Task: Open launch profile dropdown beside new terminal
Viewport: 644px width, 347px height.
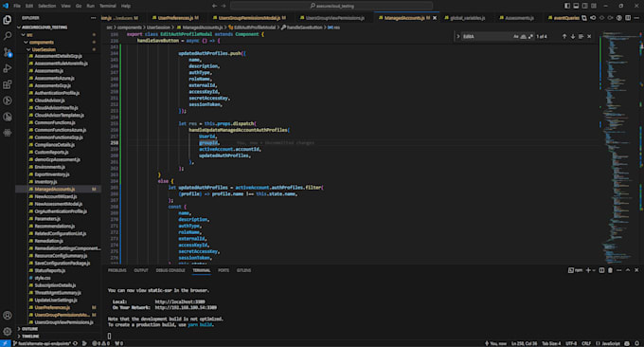Action: pos(594,270)
